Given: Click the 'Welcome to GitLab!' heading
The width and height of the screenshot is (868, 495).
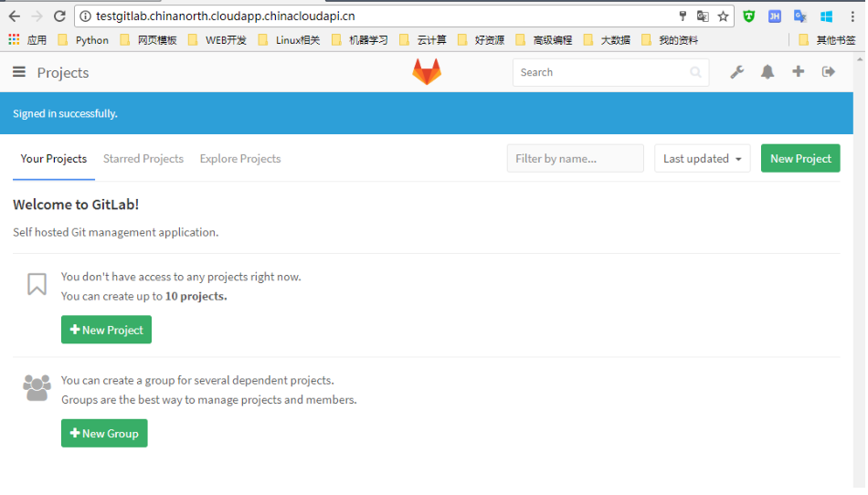Looking at the screenshot, I should click(76, 205).
